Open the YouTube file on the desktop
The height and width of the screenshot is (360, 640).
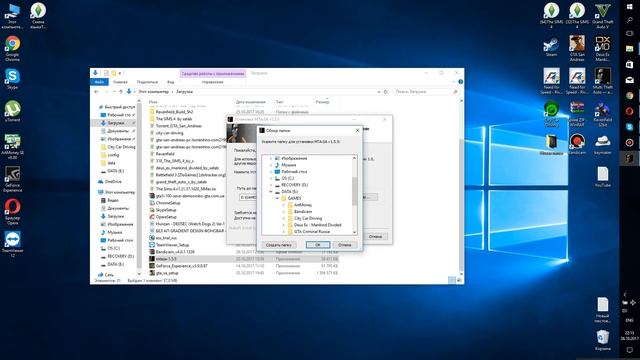[603, 177]
